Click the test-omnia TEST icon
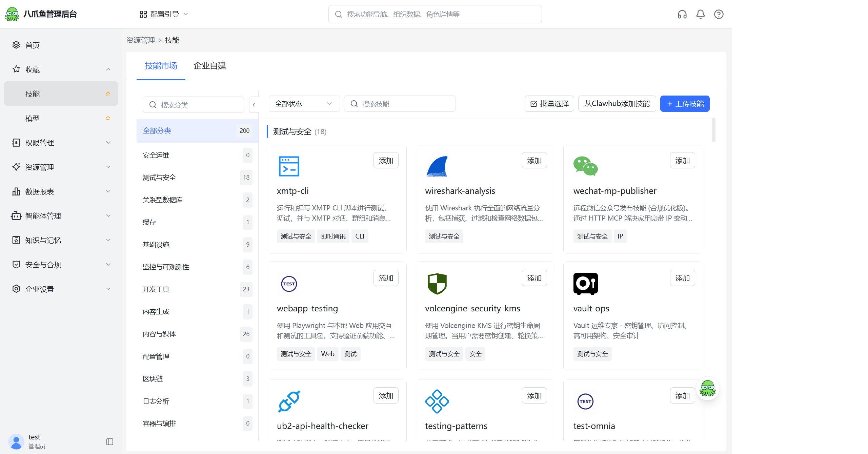Screen dimensions: 868x454 pyautogui.click(x=586, y=401)
